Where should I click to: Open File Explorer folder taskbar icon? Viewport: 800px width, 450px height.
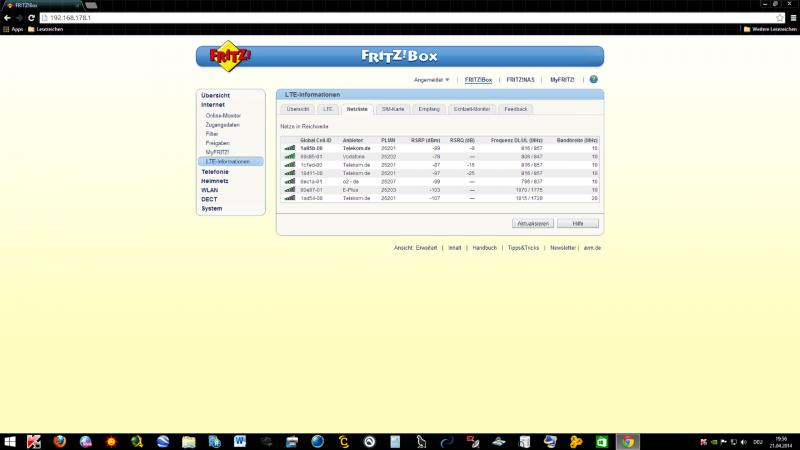tap(189, 441)
